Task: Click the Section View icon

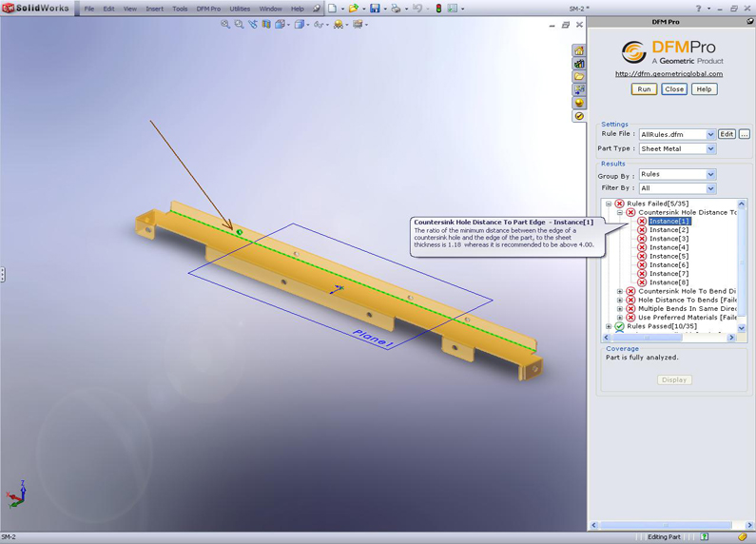Action: (x=266, y=24)
